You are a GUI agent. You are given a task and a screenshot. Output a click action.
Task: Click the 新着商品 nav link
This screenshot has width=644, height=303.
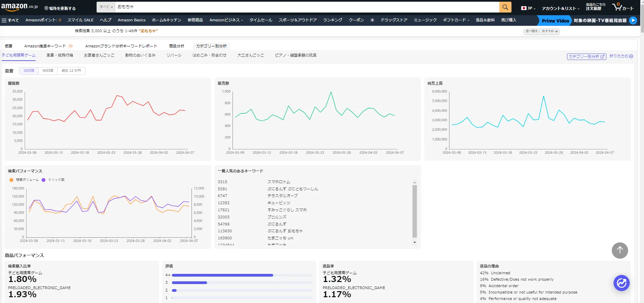(x=195, y=20)
